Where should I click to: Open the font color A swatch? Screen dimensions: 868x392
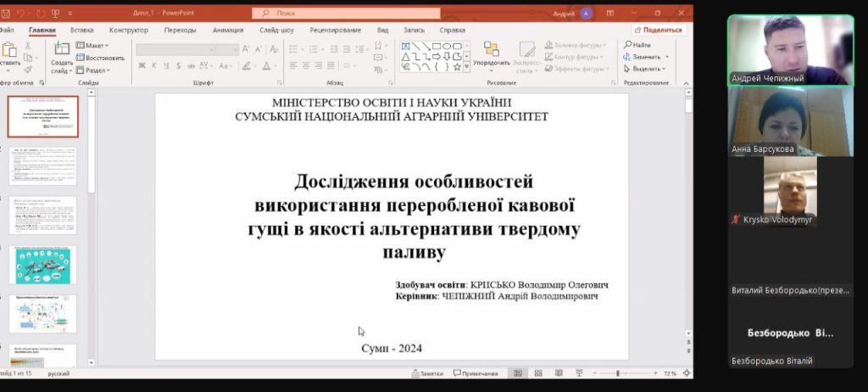click(x=266, y=65)
